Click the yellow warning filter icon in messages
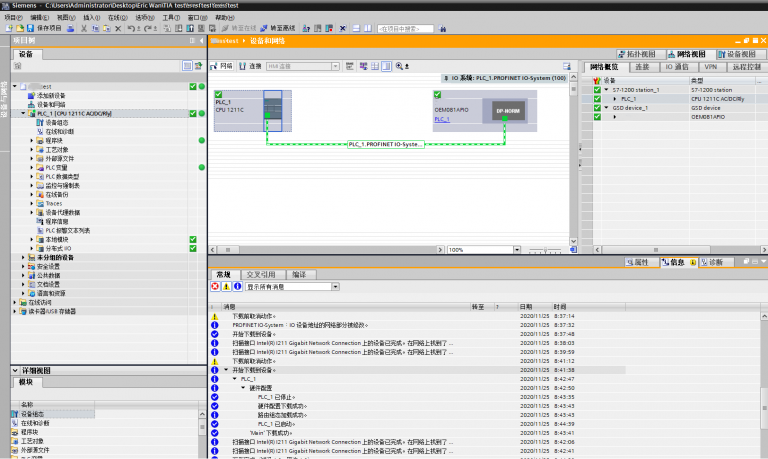The width and height of the screenshot is (768, 459). tap(226, 286)
